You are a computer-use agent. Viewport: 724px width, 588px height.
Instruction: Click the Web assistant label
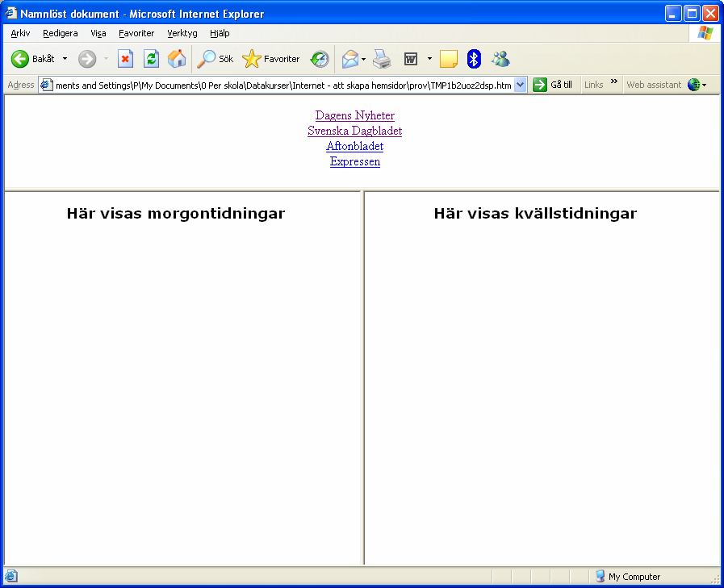[654, 85]
